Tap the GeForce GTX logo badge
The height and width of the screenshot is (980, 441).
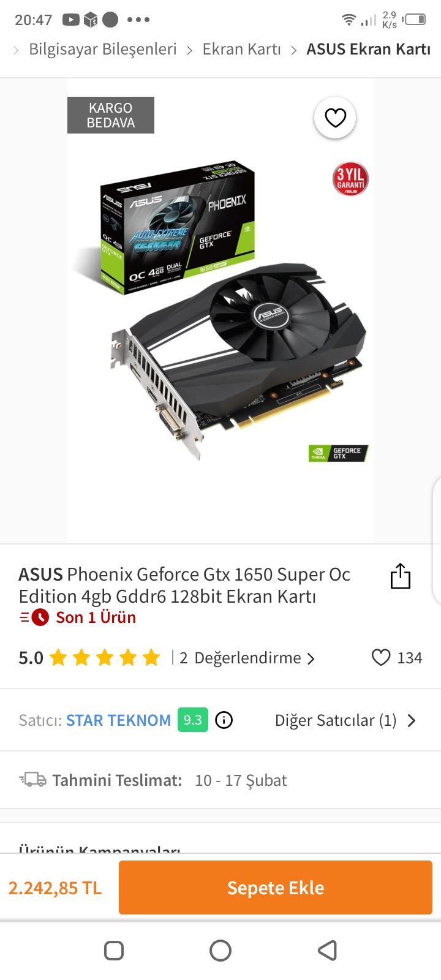tap(338, 453)
